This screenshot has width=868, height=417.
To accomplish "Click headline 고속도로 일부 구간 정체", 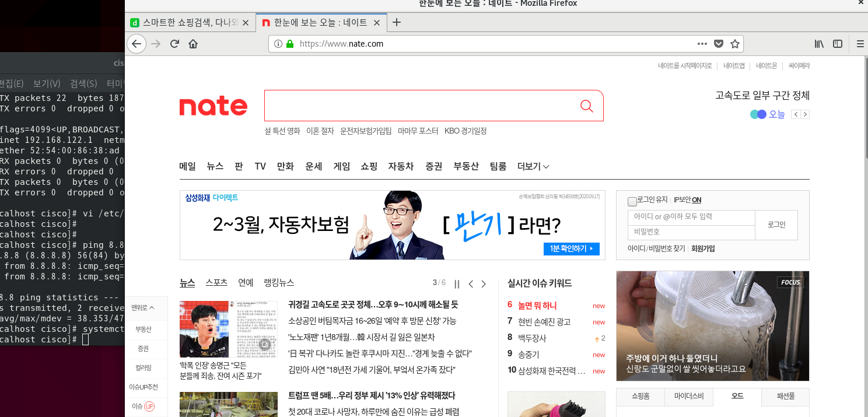I will (762, 96).
